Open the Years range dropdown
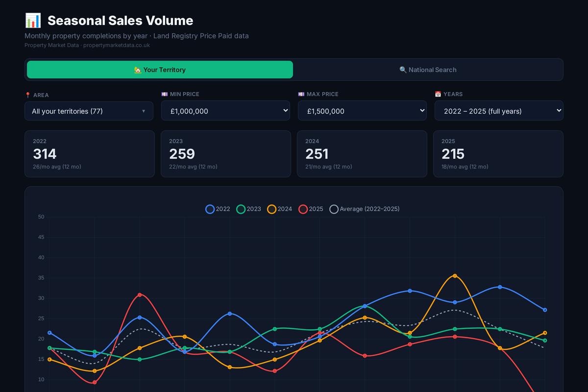 click(499, 111)
